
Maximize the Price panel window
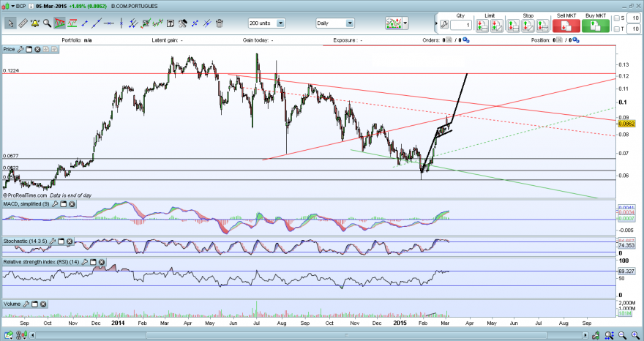(x=29, y=49)
